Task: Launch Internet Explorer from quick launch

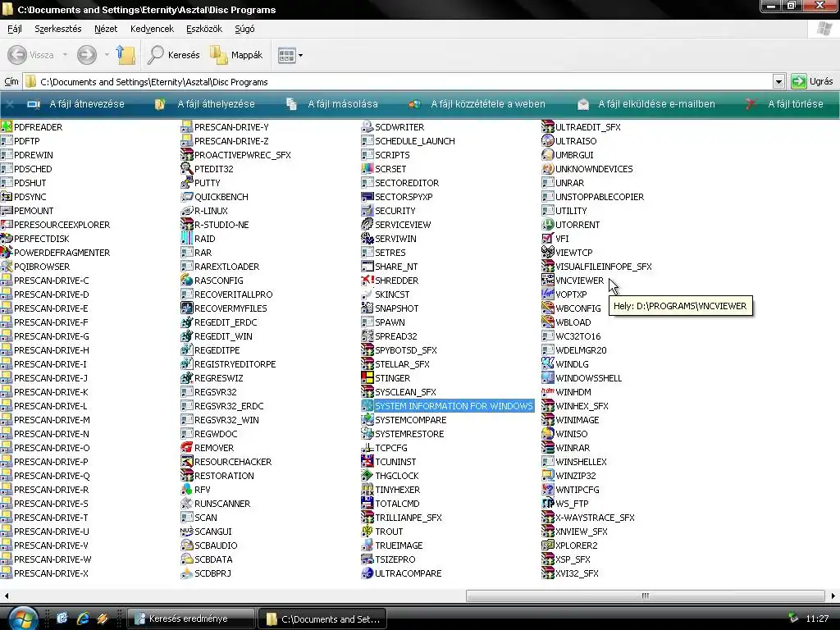Action: (82, 619)
